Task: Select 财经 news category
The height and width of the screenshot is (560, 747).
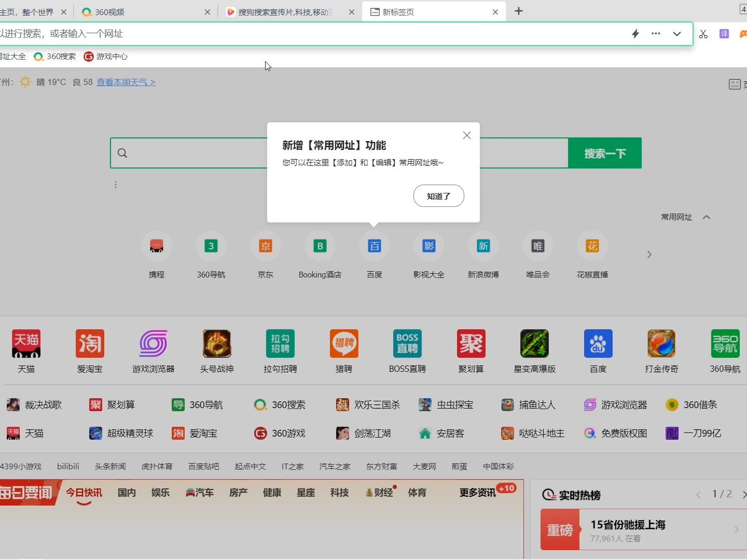Action: pyautogui.click(x=379, y=493)
